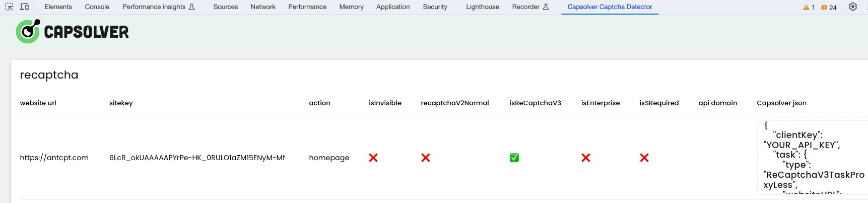The image size is (868, 203).
Task: Click the red X under isEnterprise
Action: [x=585, y=158]
